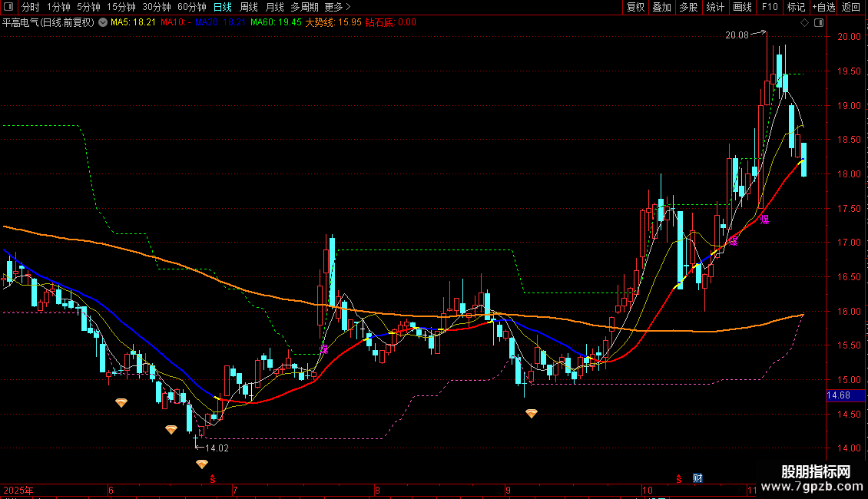The image size is (868, 499).
Task: Switch to the 15分钟 chart
Action: 121,7
